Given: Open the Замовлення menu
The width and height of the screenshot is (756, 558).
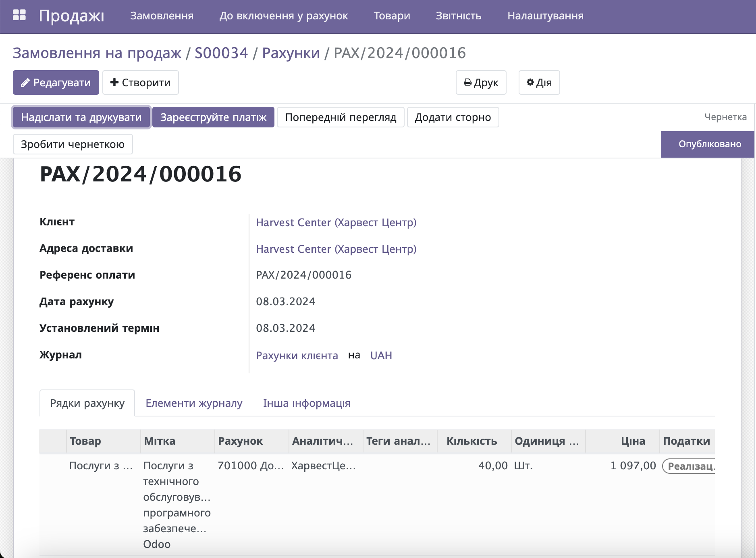Looking at the screenshot, I should (162, 16).
